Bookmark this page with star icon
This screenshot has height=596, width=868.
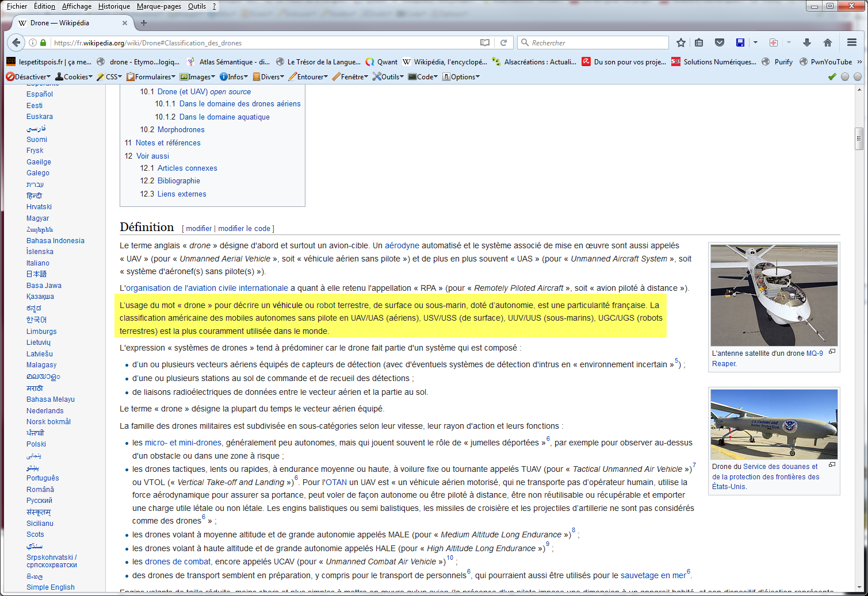pyautogui.click(x=681, y=43)
